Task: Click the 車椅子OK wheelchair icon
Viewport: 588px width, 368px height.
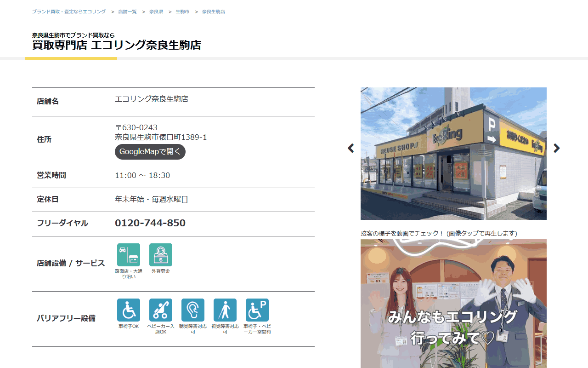Action: 129,310
